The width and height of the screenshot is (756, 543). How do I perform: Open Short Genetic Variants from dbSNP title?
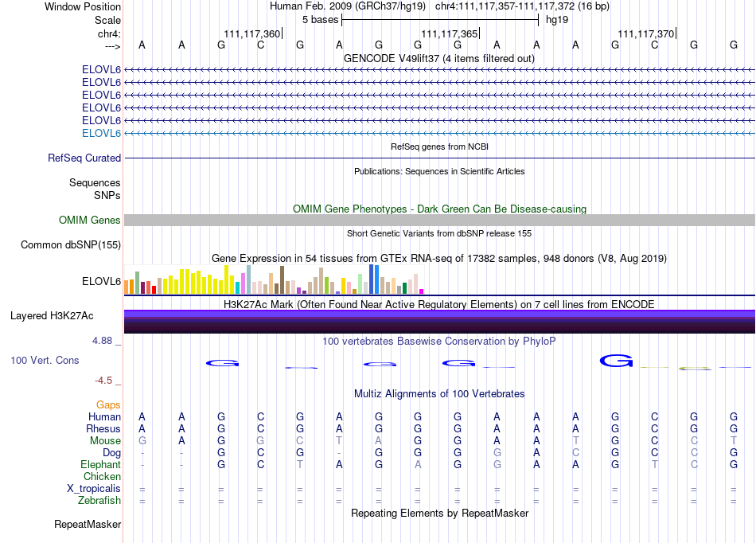coord(439,233)
